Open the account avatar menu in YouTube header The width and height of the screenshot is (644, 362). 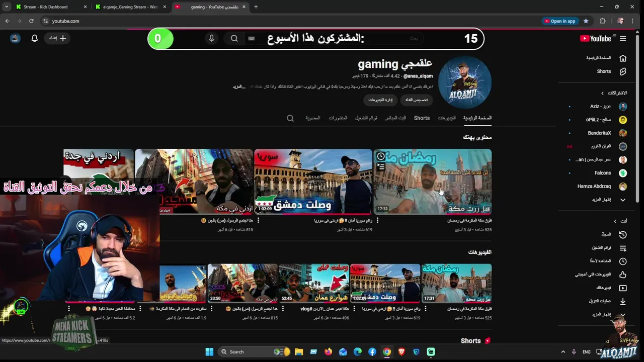15,38
